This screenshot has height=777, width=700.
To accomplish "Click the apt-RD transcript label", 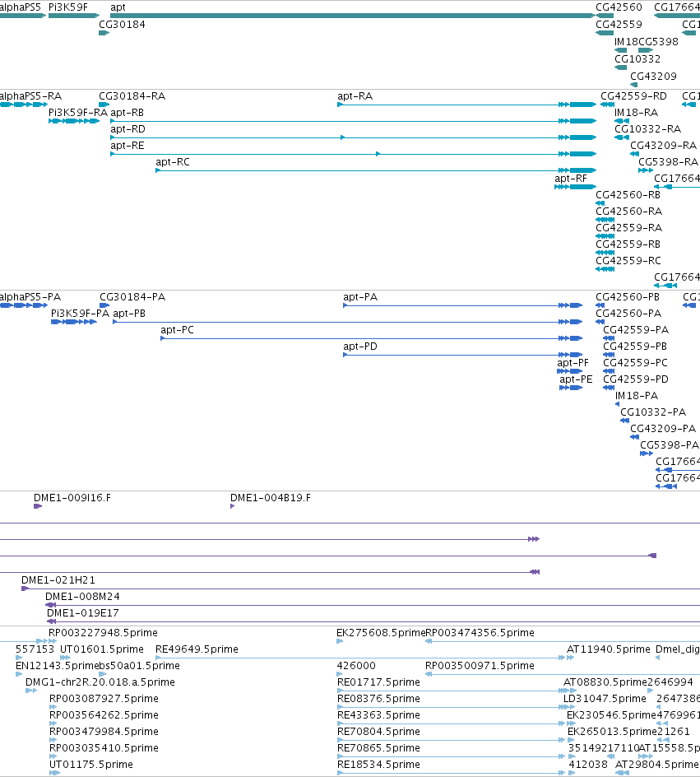I will click(x=127, y=129).
